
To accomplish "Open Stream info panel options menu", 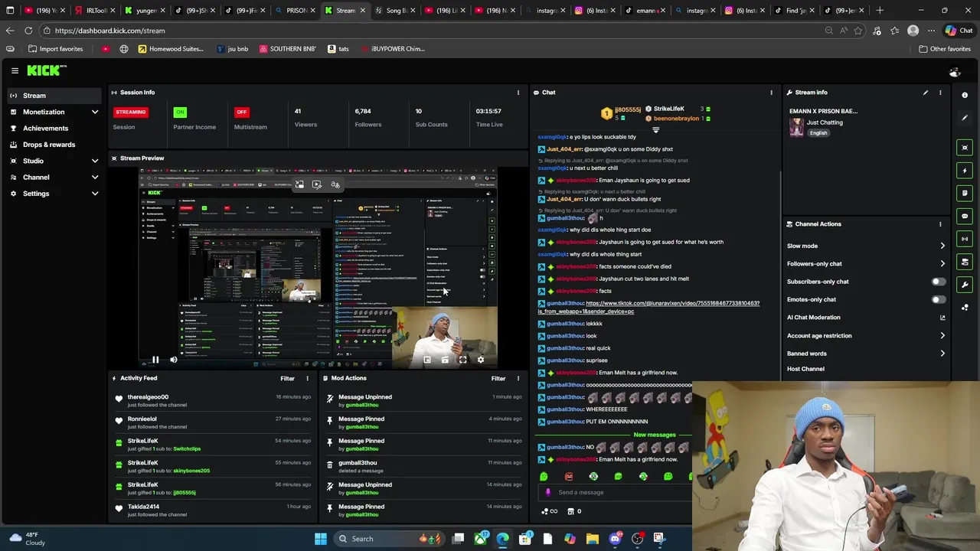I will tap(940, 93).
